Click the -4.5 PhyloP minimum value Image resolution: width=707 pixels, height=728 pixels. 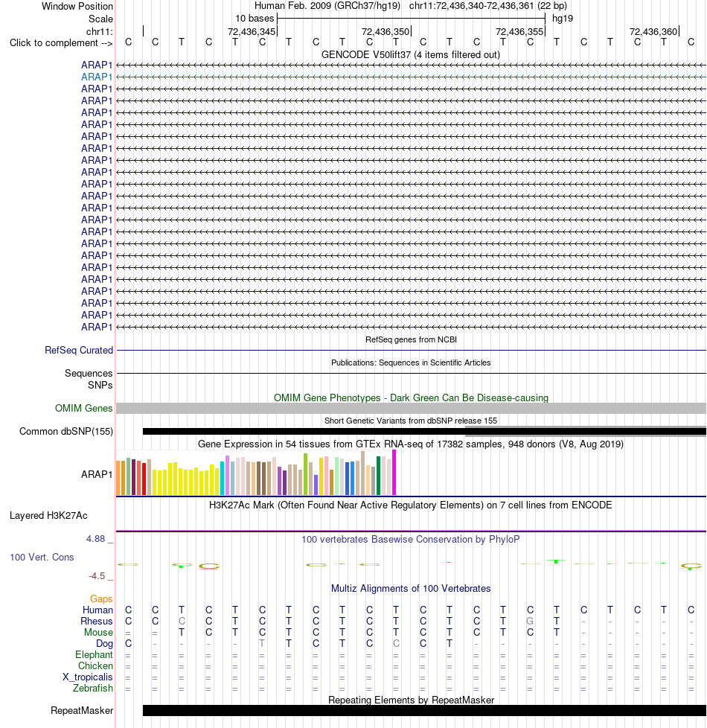pyautogui.click(x=97, y=576)
